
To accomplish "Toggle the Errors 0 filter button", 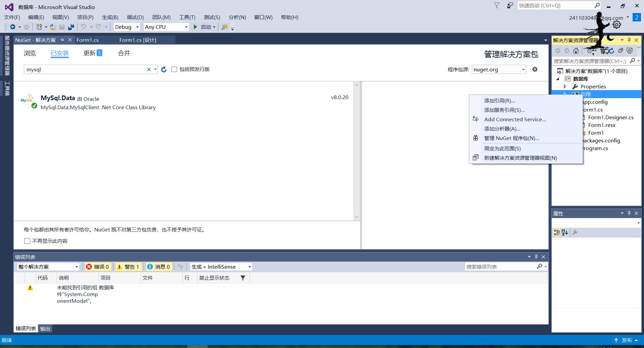I will (98, 267).
